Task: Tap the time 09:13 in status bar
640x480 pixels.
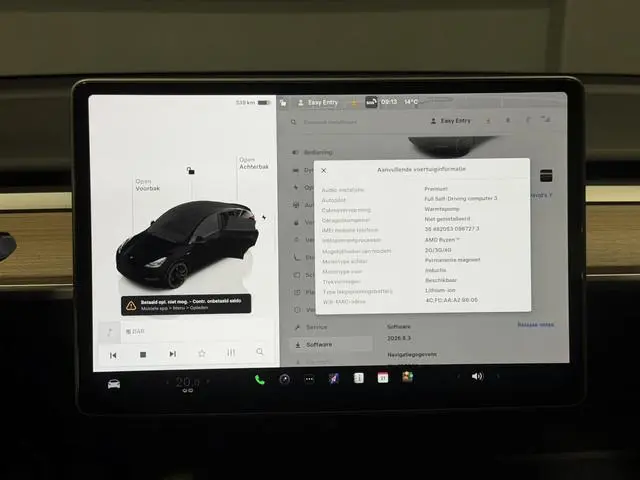Action: (389, 102)
